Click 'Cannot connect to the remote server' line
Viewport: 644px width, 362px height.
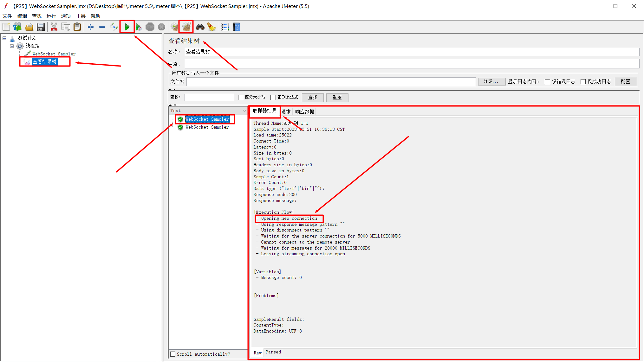305,242
